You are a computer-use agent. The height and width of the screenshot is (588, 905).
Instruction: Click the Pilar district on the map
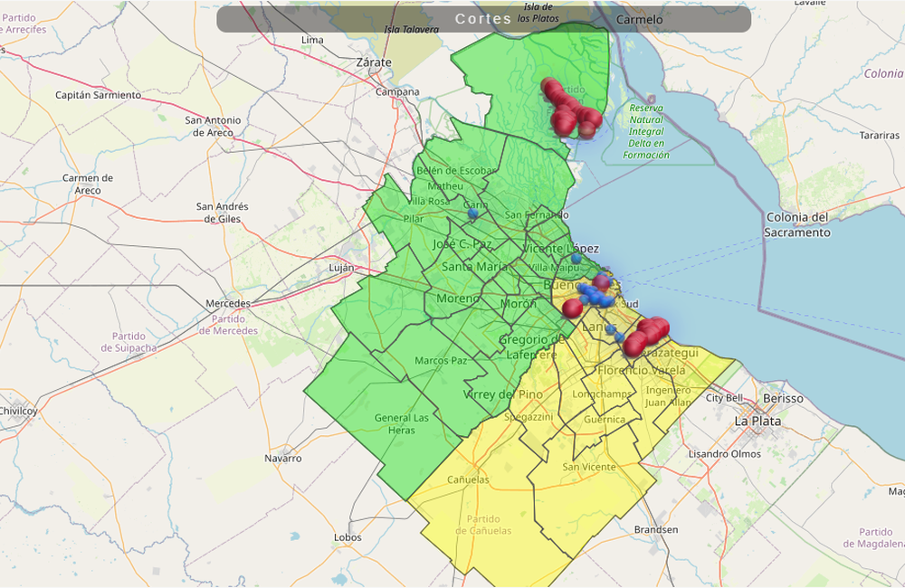pyautogui.click(x=413, y=219)
